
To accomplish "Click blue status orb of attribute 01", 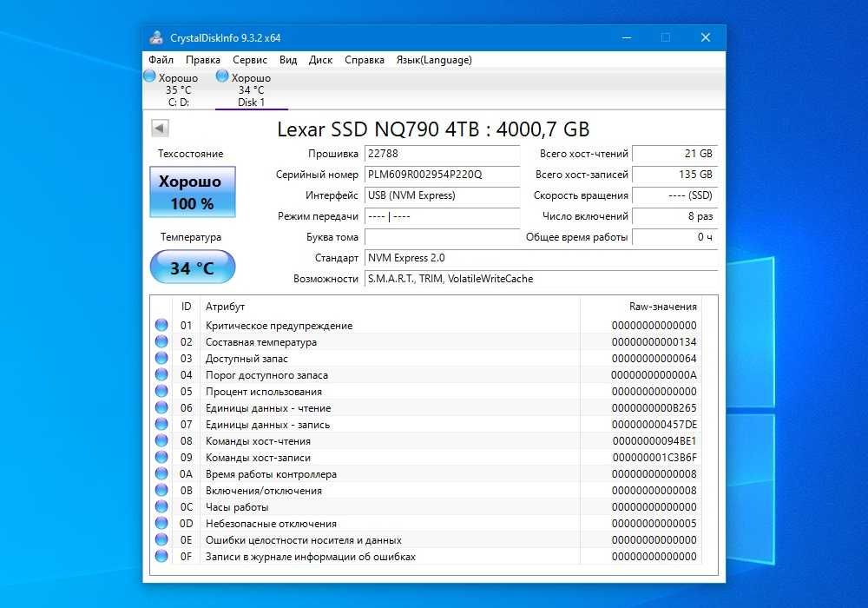I will 161,325.
